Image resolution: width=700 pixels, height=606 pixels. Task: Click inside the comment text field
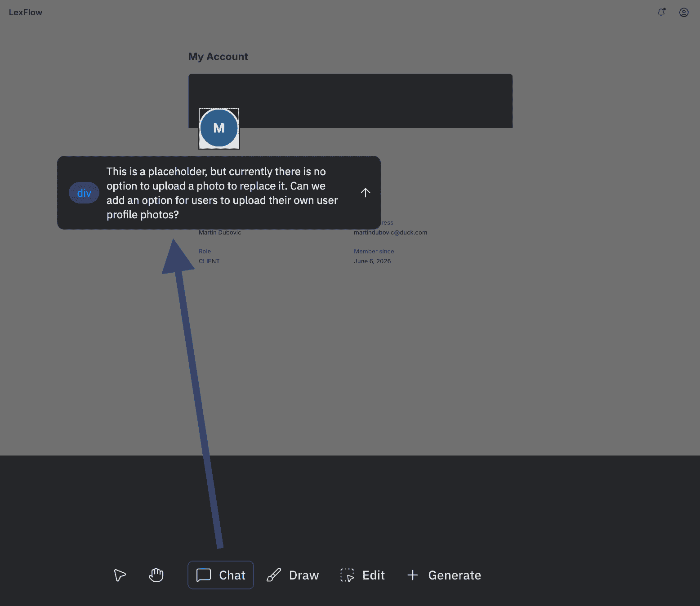click(222, 193)
